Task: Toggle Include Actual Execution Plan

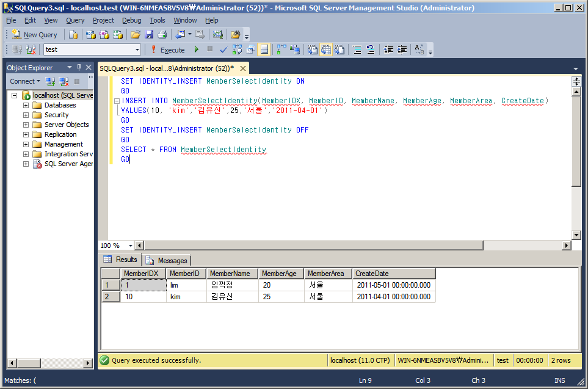Action: [281, 49]
